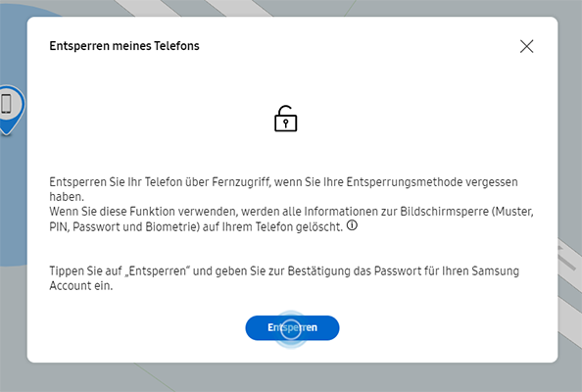Click the blue Entsperren button
Screen dimensions: 582x392
(292, 327)
